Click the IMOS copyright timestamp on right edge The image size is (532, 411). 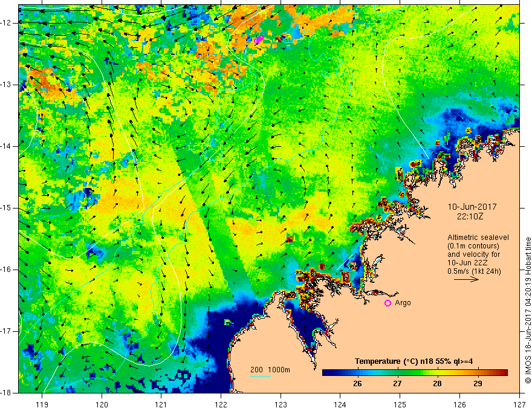pos(528,311)
